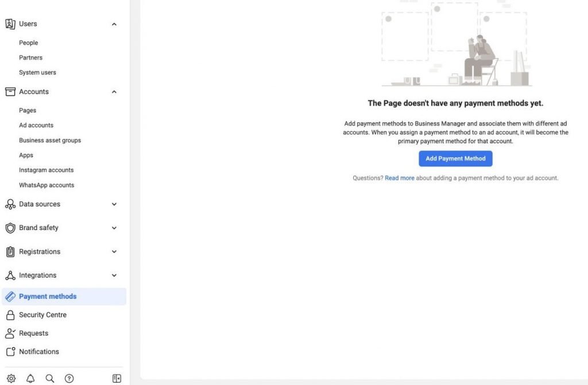Expand the Registrations chevron

(114, 251)
